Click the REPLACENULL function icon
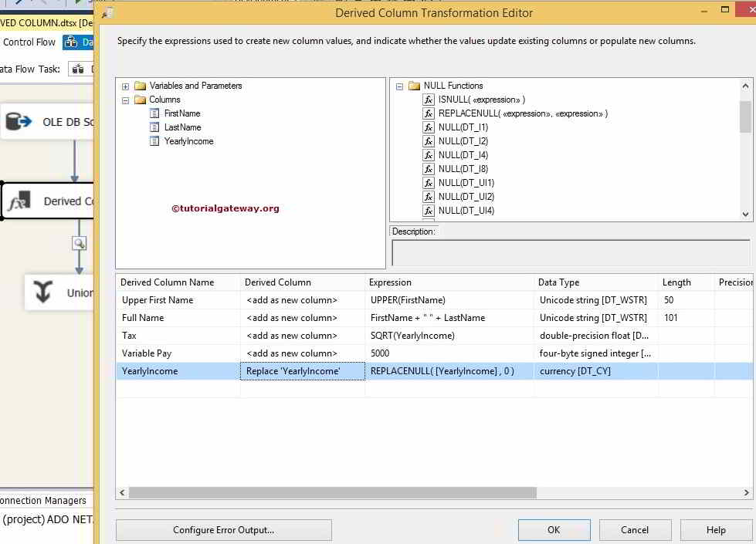 (428, 113)
